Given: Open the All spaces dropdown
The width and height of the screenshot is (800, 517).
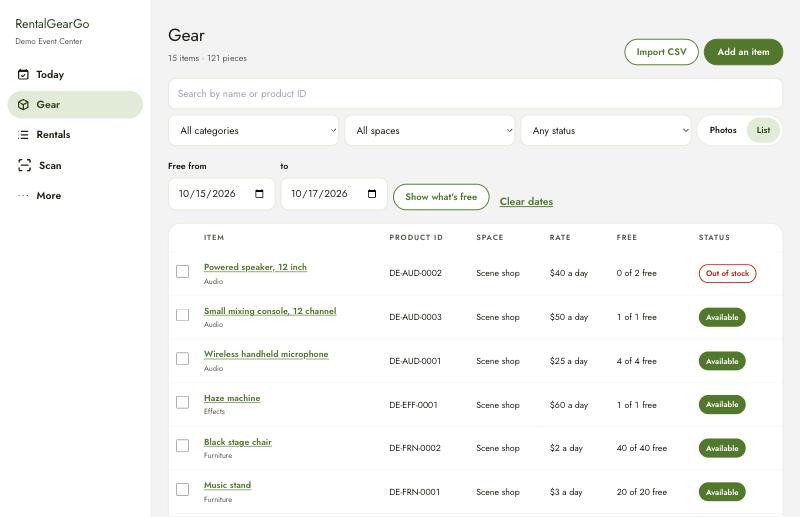Looking at the screenshot, I should tap(430, 131).
